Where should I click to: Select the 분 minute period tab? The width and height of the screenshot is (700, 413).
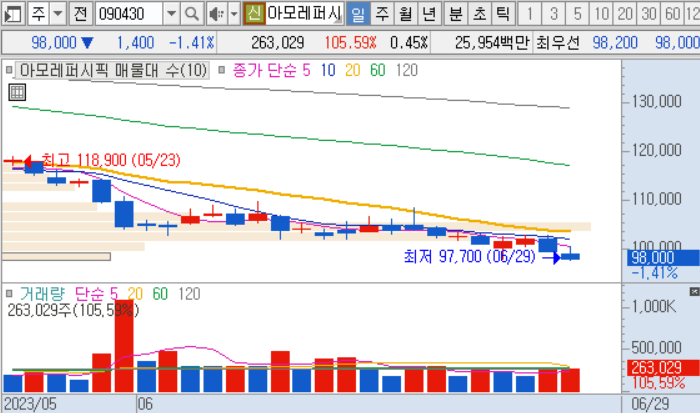455,14
